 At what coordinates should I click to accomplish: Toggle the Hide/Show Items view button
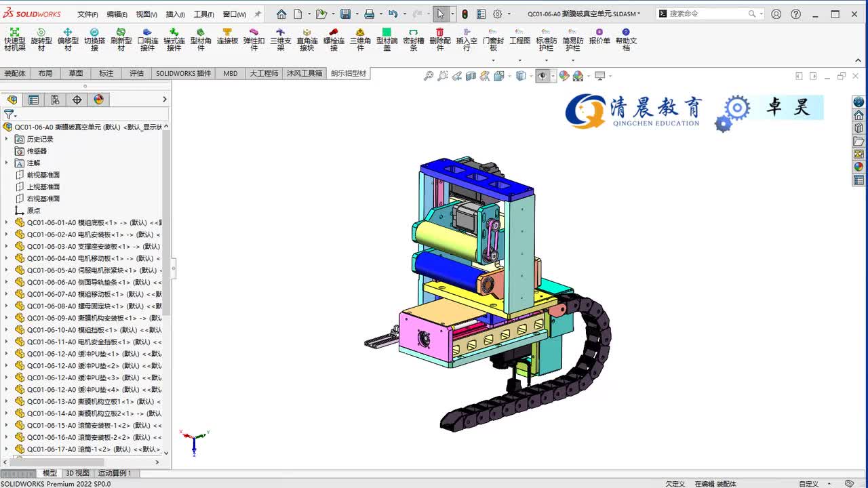click(542, 76)
